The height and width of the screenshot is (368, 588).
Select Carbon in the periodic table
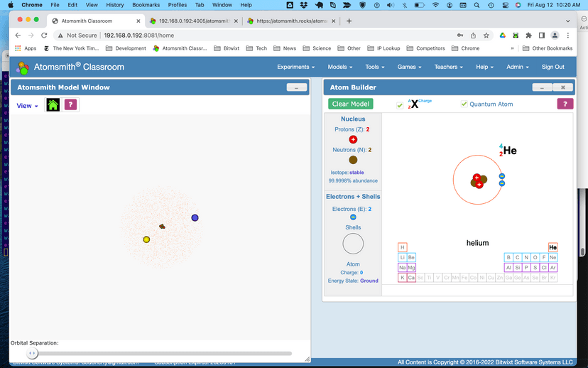517,257
